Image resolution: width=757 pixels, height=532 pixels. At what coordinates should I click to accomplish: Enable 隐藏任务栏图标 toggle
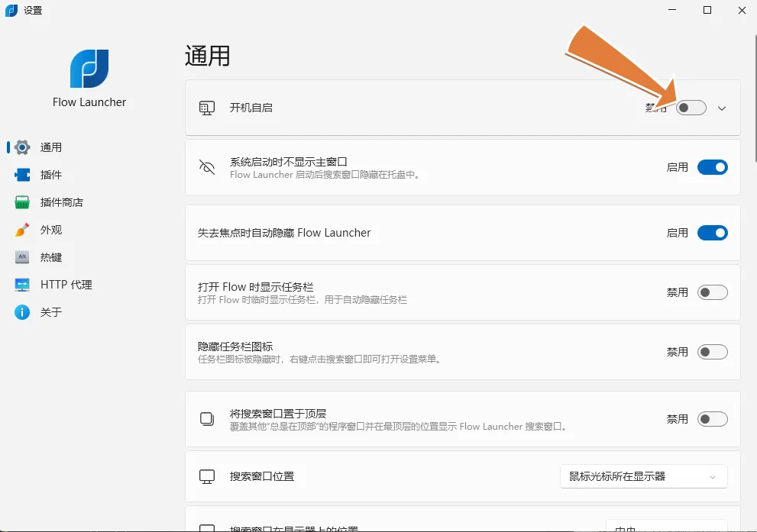coord(713,352)
